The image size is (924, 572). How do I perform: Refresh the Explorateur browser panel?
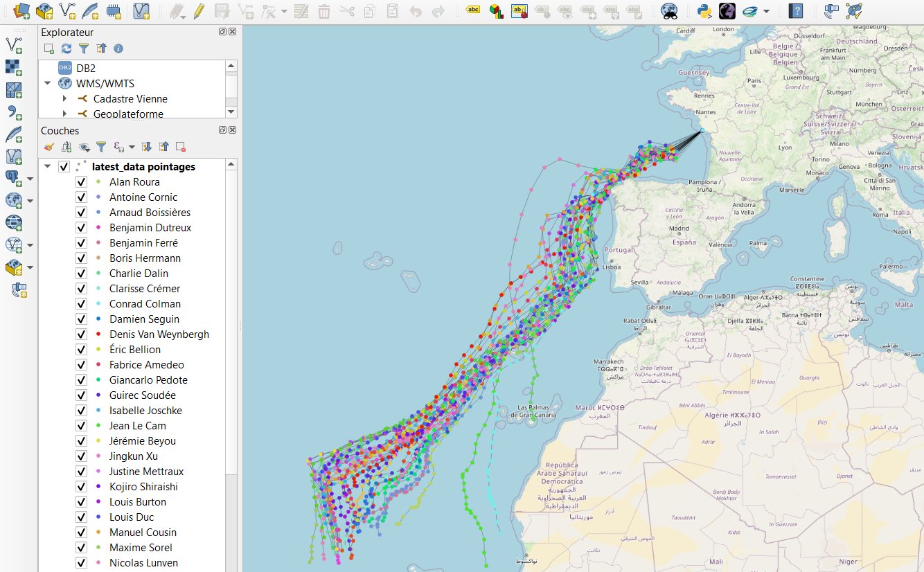[x=66, y=48]
